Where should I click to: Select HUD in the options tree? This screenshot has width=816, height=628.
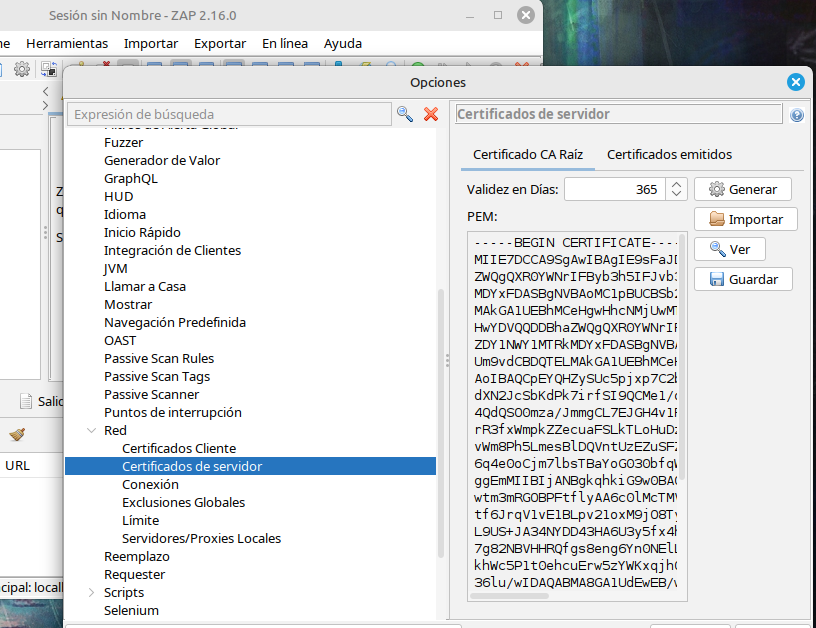point(119,197)
